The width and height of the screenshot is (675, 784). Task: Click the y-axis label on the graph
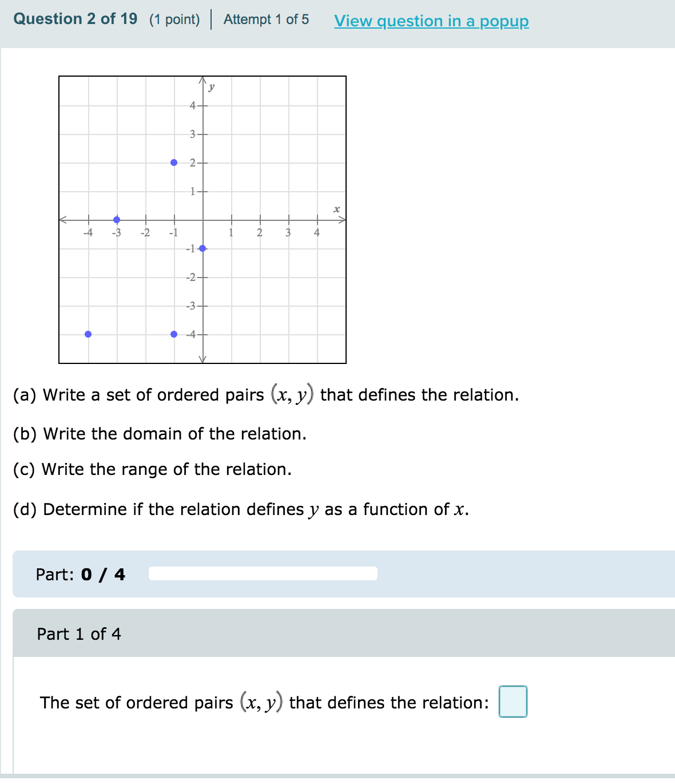pyautogui.click(x=211, y=87)
